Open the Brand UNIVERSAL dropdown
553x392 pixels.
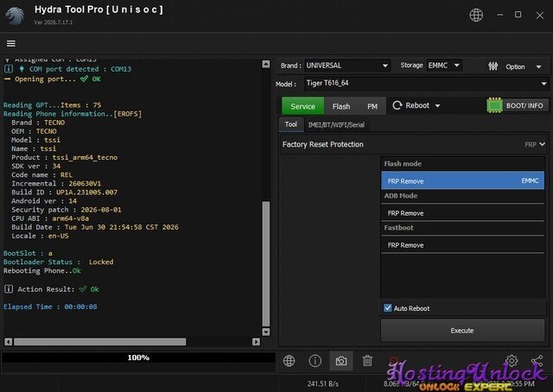347,66
